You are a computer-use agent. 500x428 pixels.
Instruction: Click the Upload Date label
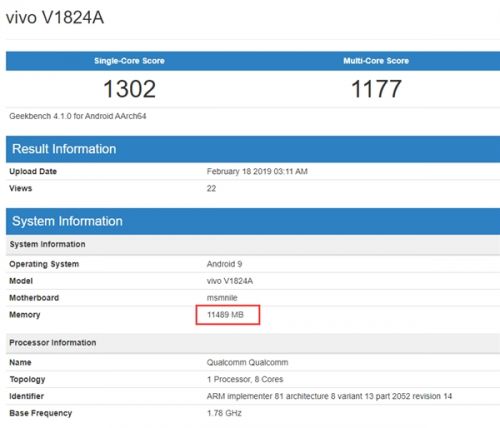coord(33,171)
